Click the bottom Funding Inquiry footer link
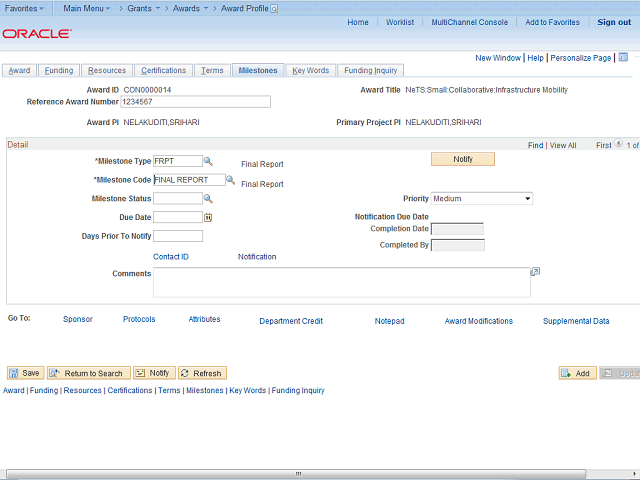This screenshot has height=480, width=640. (298, 391)
